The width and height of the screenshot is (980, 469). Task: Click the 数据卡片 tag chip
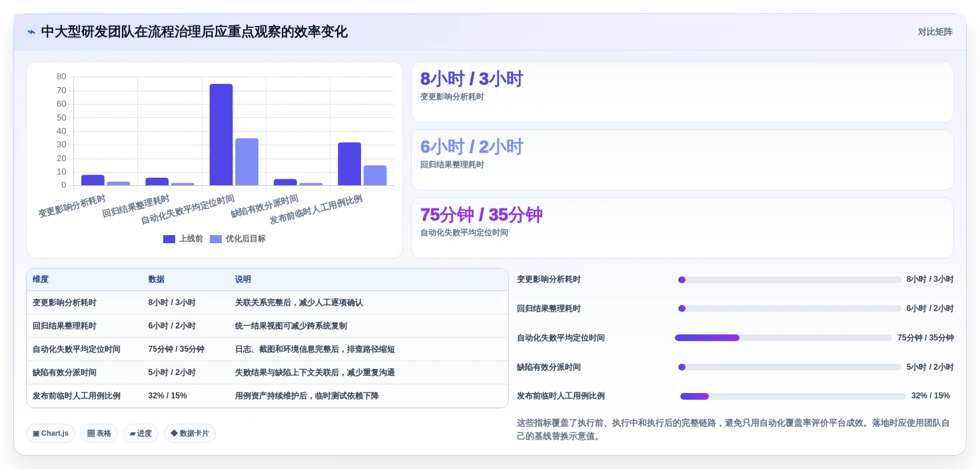(190, 434)
